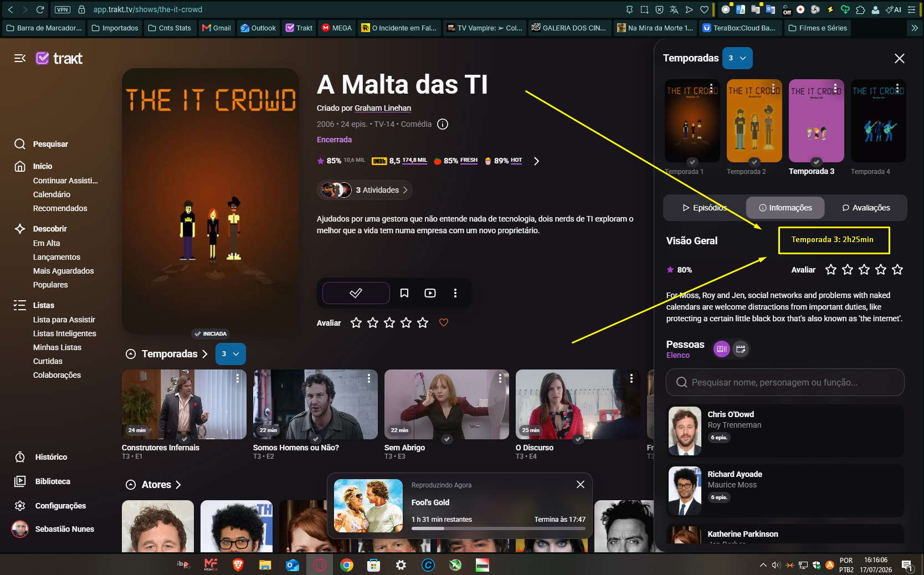Toggle the watched check on Temporada 2 poster
Image resolution: width=924 pixels, height=575 pixels.
coord(754,162)
